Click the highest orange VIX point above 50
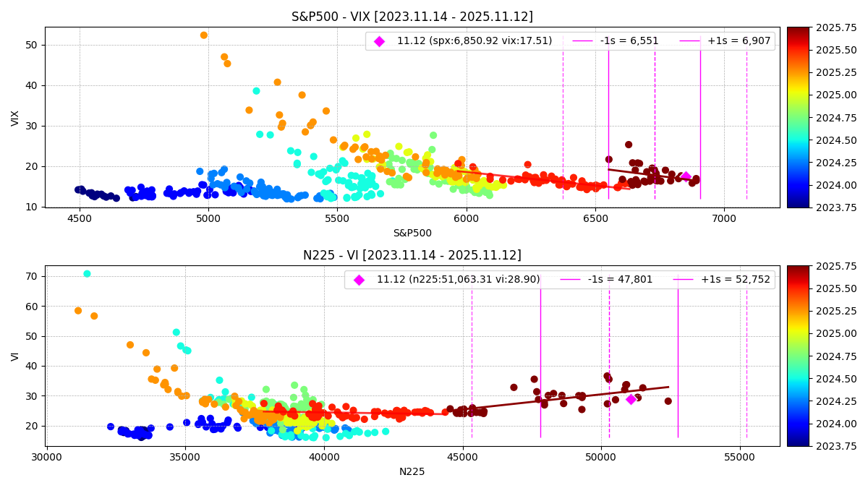The width and height of the screenshot is (868, 488). [x=204, y=35]
